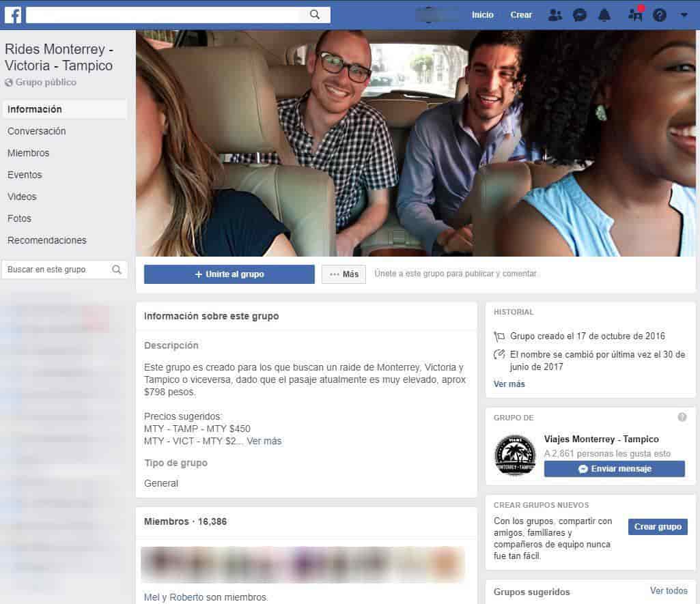
Task: Click the search magnifier icon in top bar
Action: 315,14
